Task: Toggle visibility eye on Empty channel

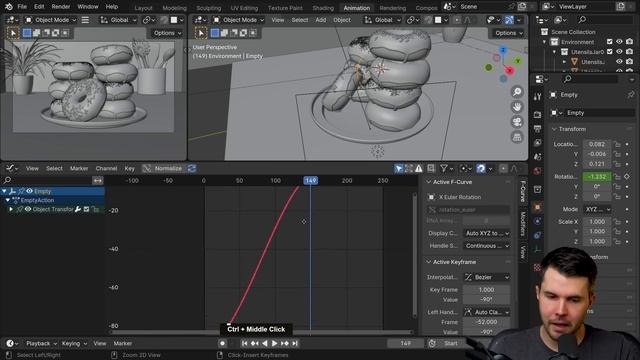Action: coord(29,191)
